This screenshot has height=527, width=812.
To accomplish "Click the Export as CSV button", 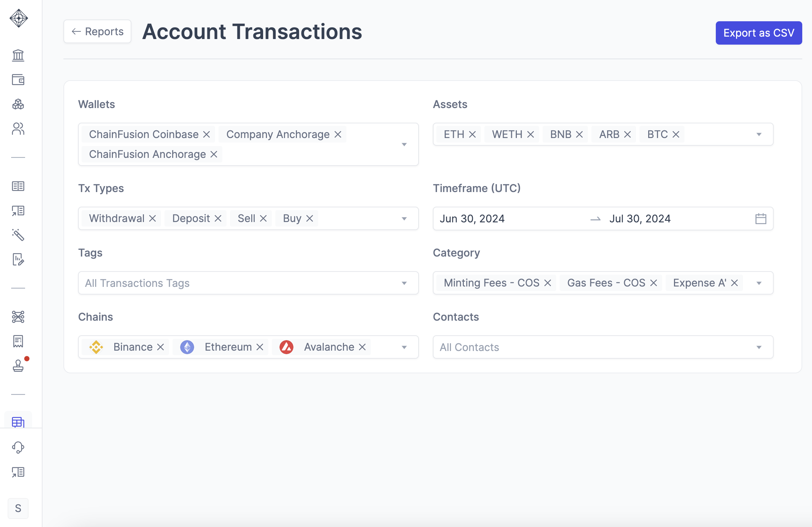I will [759, 33].
